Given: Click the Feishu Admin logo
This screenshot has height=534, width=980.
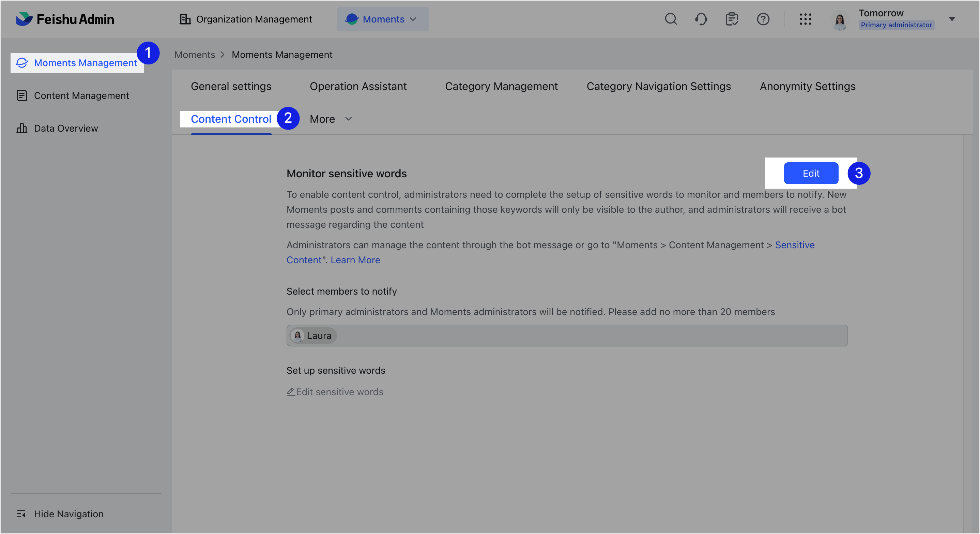Looking at the screenshot, I should click(x=65, y=19).
